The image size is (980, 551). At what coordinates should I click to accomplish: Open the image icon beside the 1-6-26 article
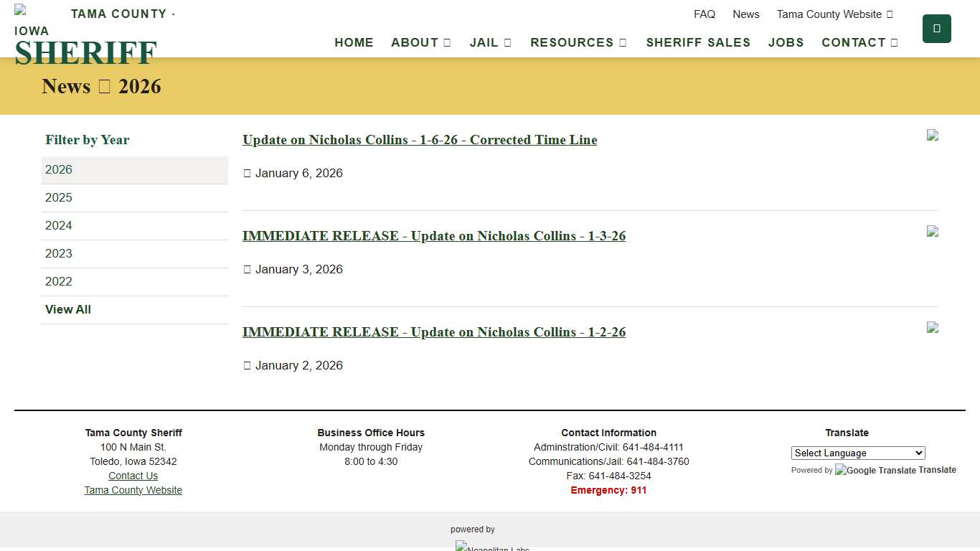tap(932, 135)
